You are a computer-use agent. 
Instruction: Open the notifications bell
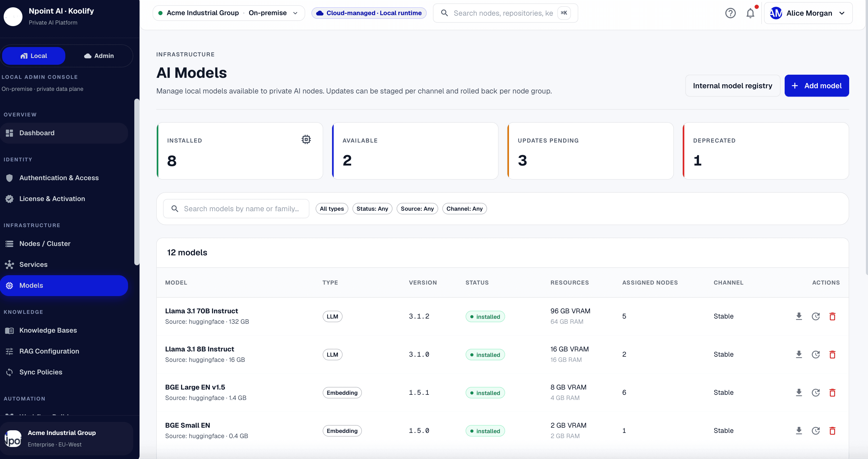pyautogui.click(x=750, y=13)
